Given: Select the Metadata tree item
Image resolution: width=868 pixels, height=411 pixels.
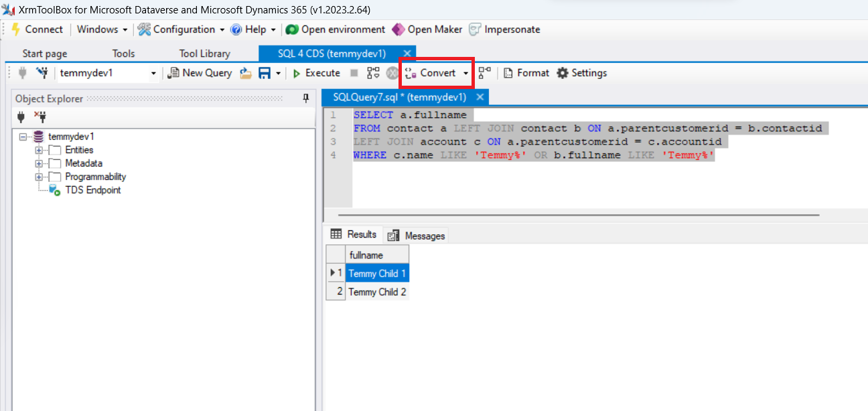Looking at the screenshot, I should coord(84,163).
